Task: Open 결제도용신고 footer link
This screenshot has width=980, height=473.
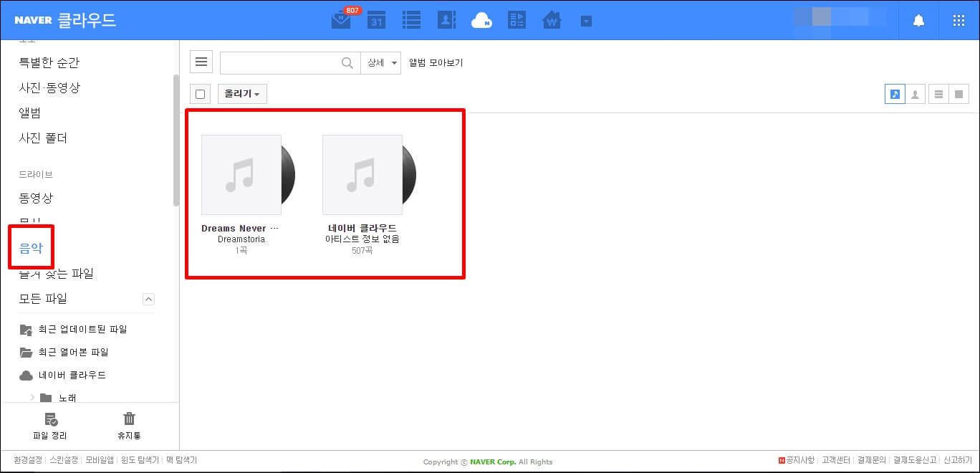Action: [x=915, y=461]
